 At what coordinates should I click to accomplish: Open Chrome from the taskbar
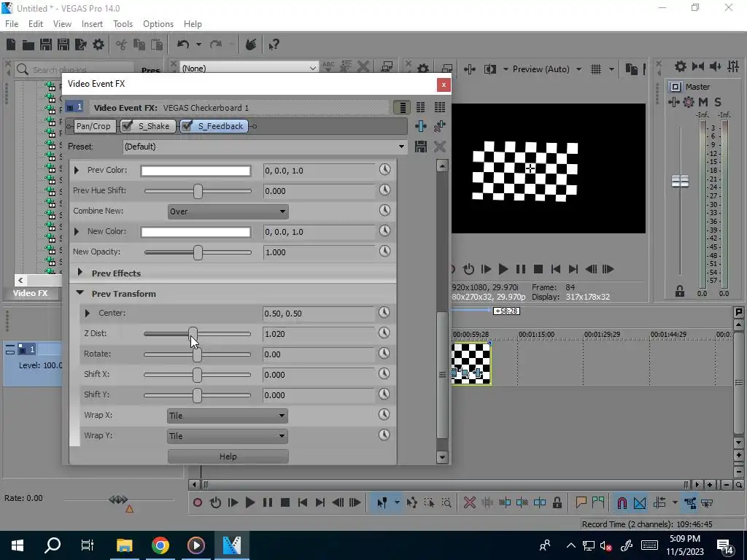[160, 545]
